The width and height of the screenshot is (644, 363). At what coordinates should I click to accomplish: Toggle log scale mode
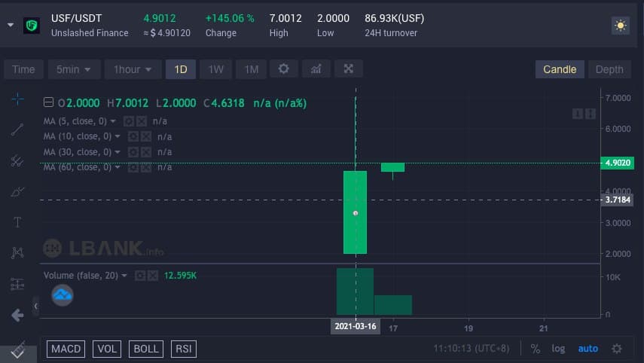[558, 349]
